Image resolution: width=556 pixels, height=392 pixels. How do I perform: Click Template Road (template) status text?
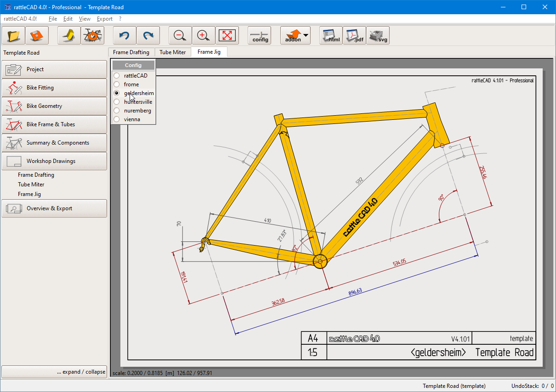pyautogui.click(x=454, y=386)
